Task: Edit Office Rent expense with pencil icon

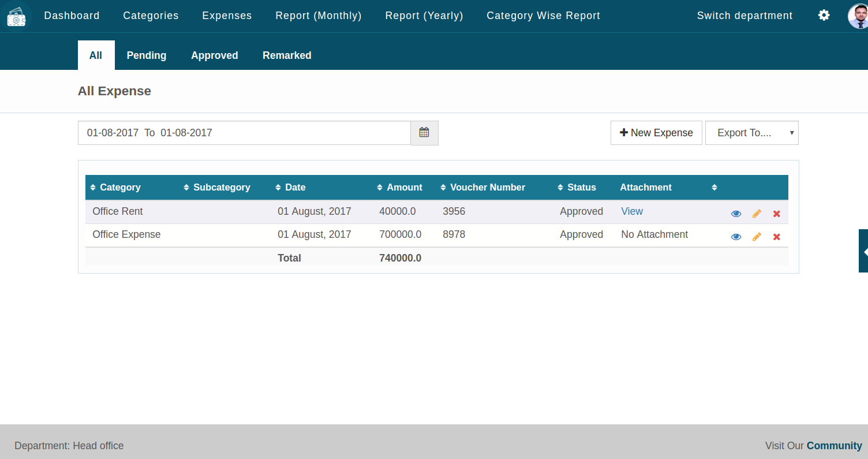Action: [x=757, y=214]
